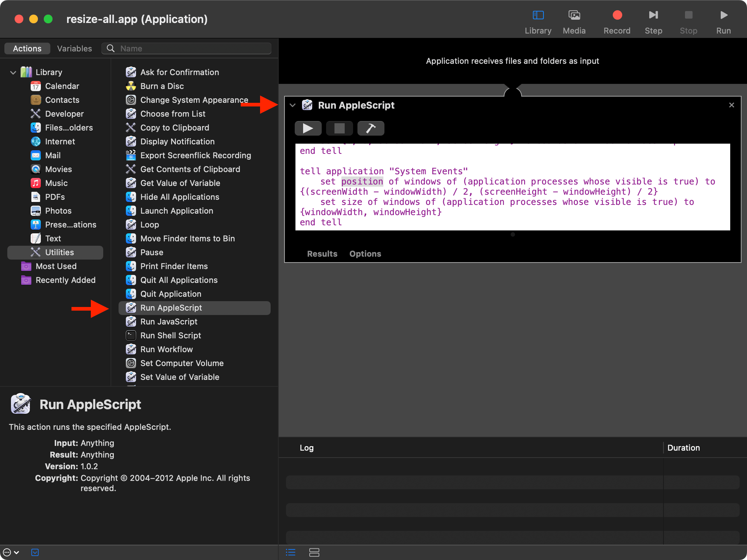Select the PDFs category
The height and width of the screenshot is (560, 747).
pyautogui.click(x=48, y=197)
